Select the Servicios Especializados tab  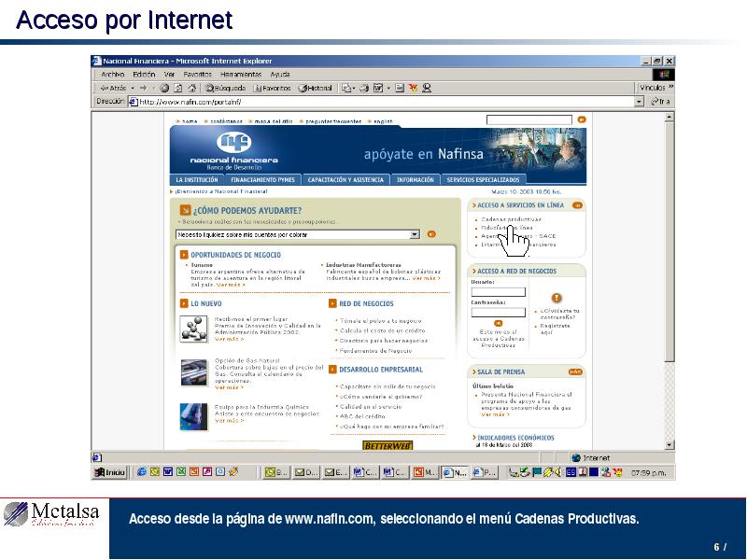(483, 180)
